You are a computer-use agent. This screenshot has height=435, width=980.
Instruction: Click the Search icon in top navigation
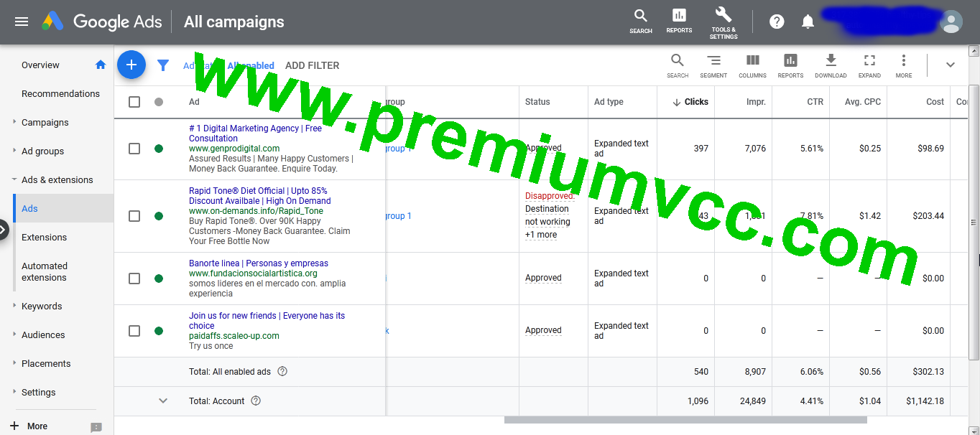point(640,22)
